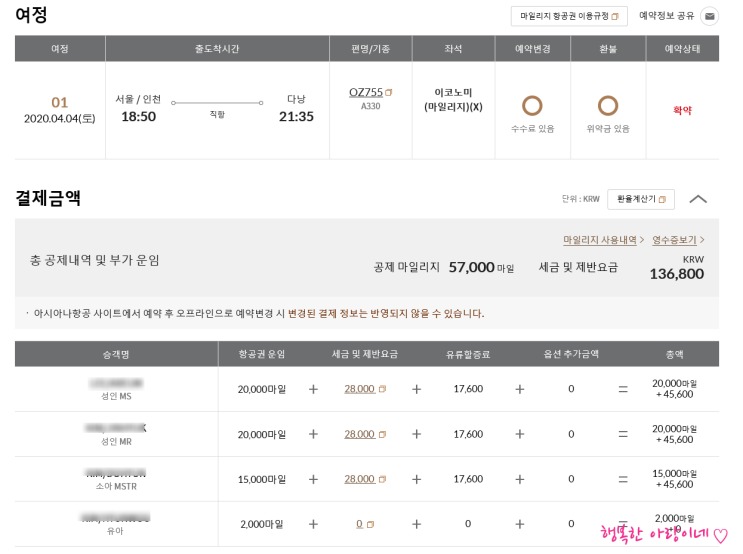Select 15,000마일 fare for 소아 MSTR
This screenshot has height=554, width=743.
pos(262,480)
